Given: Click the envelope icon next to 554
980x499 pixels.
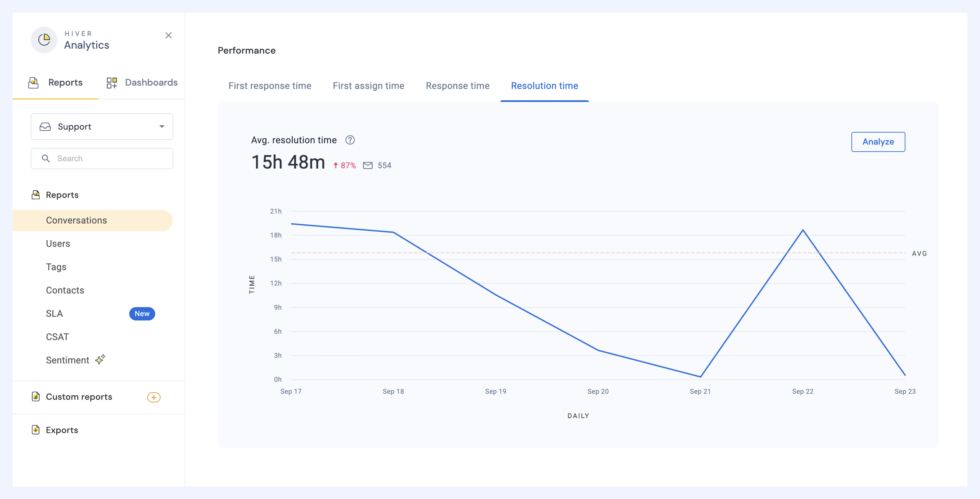Looking at the screenshot, I should click(x=367, y=166).
